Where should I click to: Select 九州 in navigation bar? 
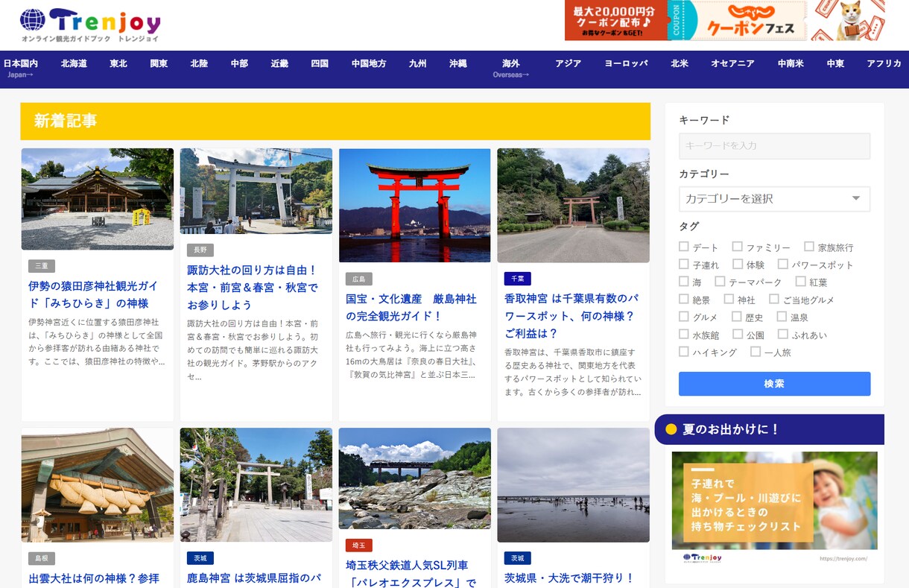[418, 63]
